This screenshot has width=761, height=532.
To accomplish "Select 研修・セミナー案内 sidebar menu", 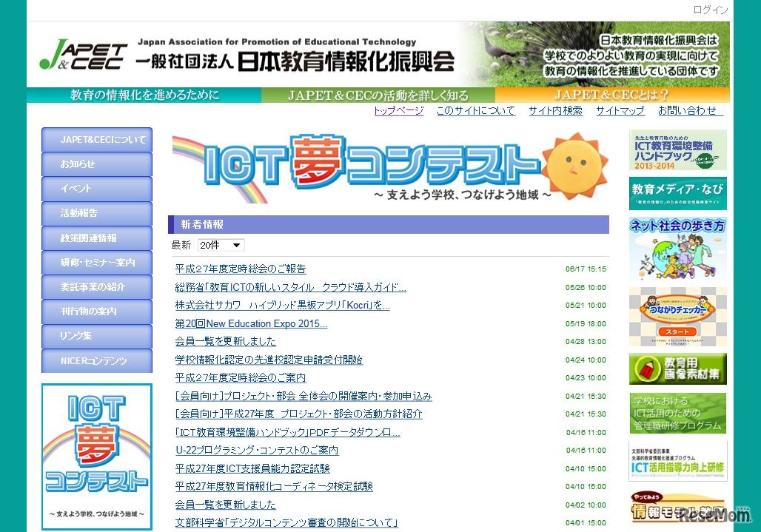I will 97,263.
